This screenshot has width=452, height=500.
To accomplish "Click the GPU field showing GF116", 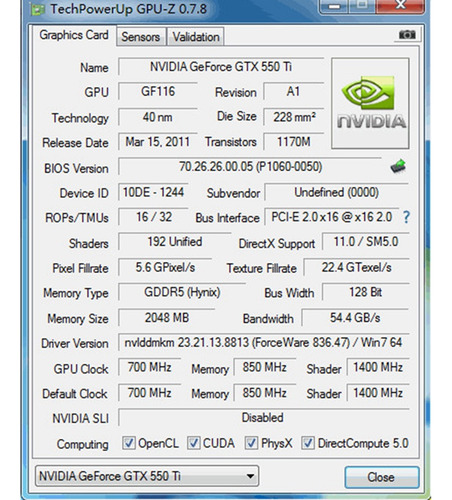I will pyautogui.click(x=158, y=92).
